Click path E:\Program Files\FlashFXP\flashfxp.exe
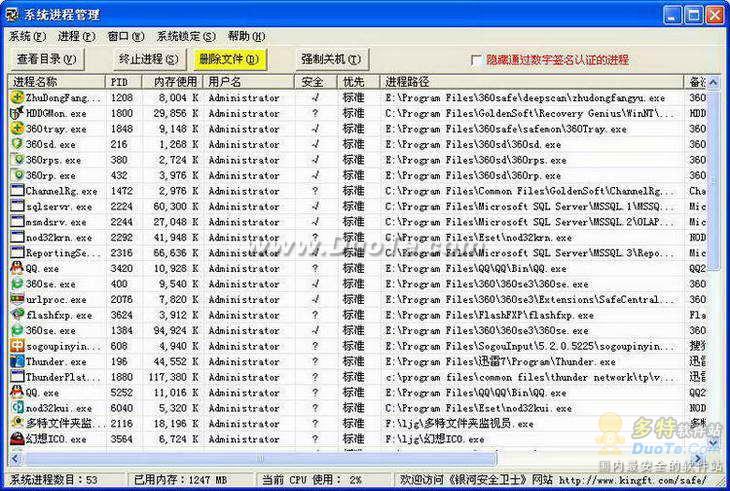The width and height of the screenshot is (730, 491). (489, 315)
